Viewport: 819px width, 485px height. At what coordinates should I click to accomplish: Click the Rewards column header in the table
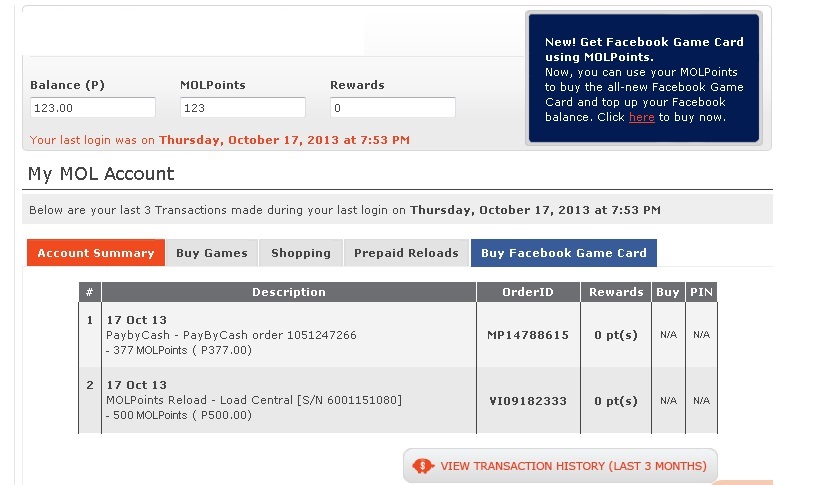click(616, 292)
